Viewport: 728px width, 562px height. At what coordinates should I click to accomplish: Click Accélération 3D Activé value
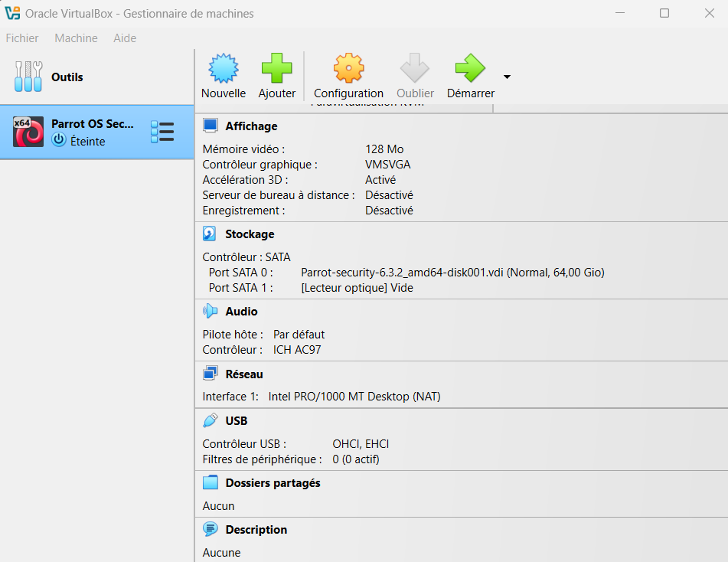pyautogui.click(x=380, y=180)
